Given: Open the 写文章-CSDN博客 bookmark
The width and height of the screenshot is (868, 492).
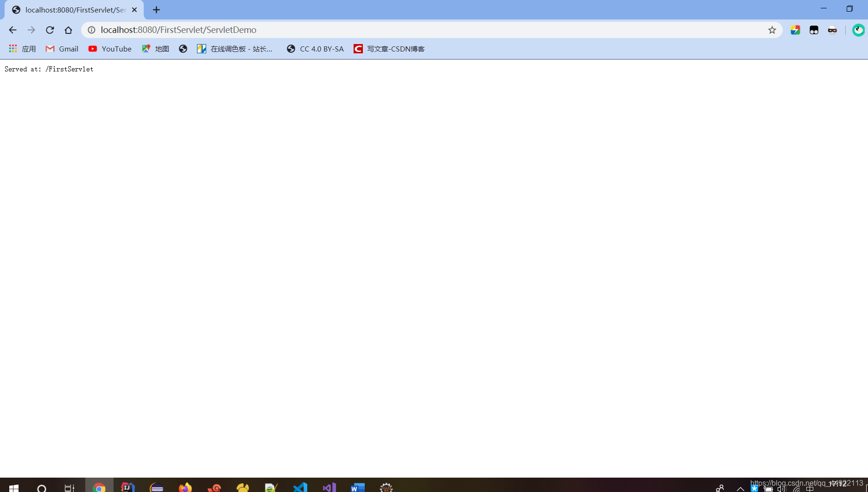Looking at the screenshot, I should [389, 49].
